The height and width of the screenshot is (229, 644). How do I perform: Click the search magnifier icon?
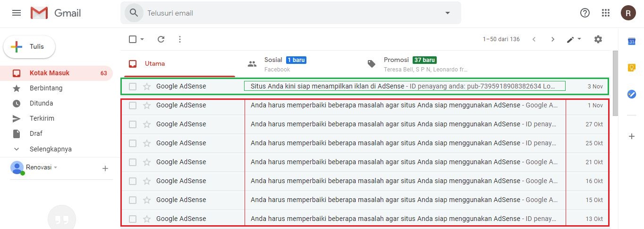134,13
